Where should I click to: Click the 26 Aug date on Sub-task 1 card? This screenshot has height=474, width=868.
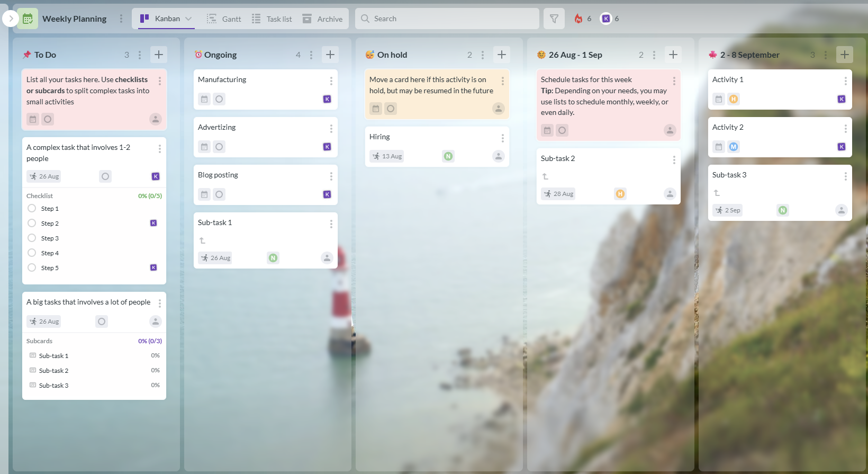pyautogui.click(x=215, y=258)
